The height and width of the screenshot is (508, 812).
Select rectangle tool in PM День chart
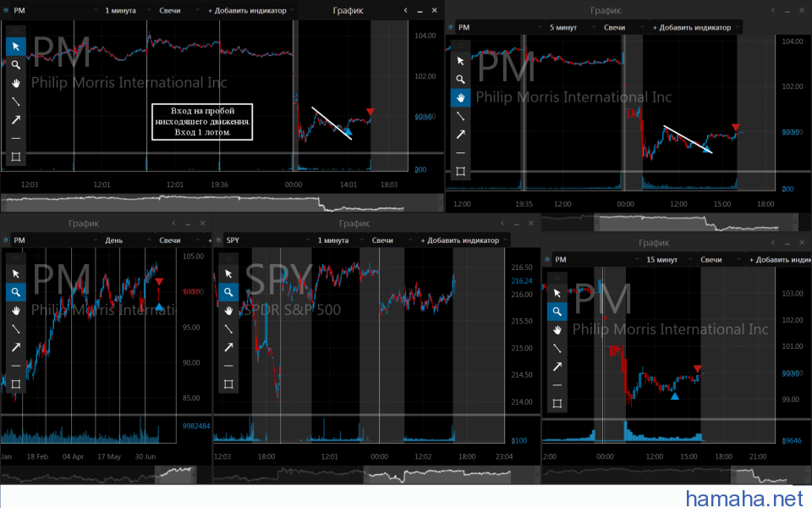16,384
